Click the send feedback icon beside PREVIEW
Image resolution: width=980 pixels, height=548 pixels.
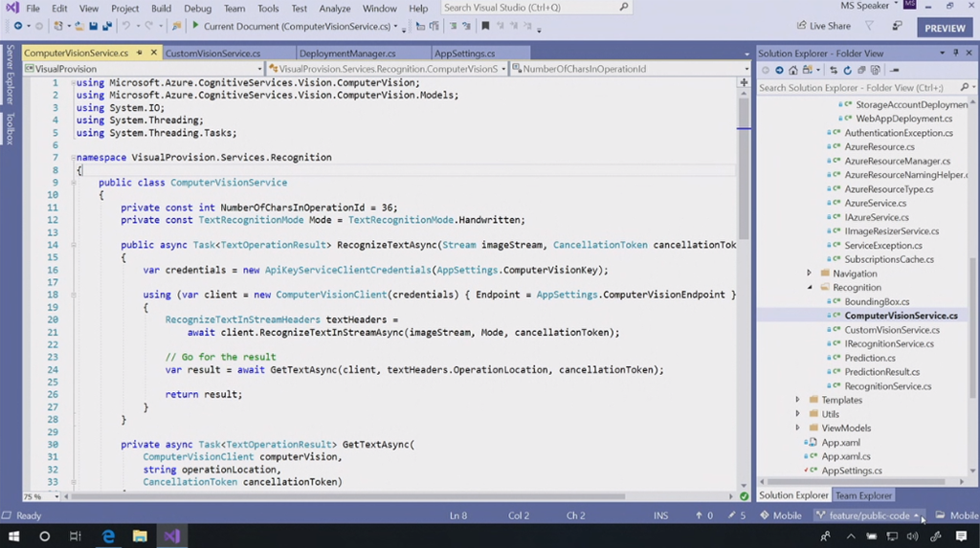[x=897, y=27]
